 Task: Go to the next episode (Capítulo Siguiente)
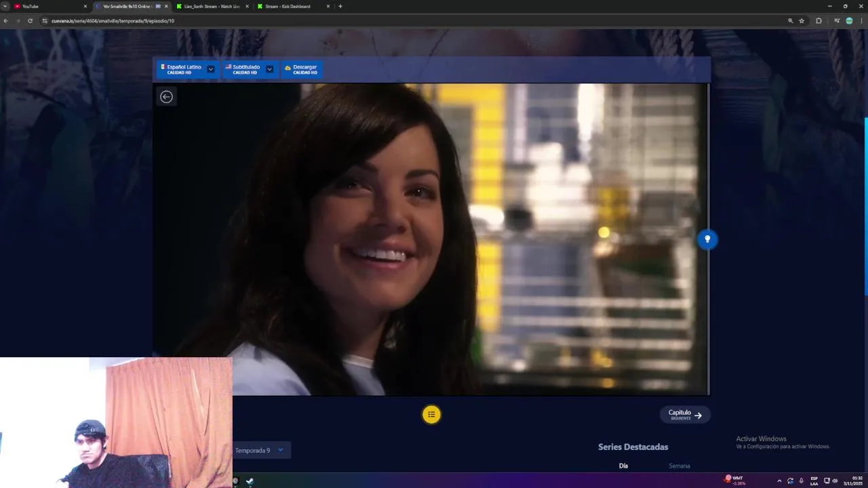coord(685,415)
